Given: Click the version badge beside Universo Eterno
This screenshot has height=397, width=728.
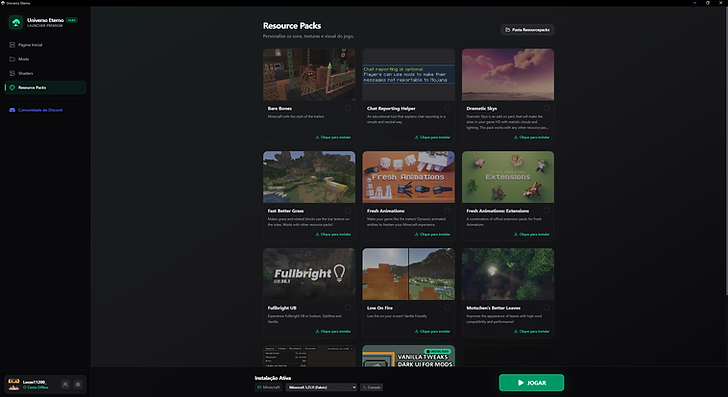Looking at the screenshot, I should [72, 20].
